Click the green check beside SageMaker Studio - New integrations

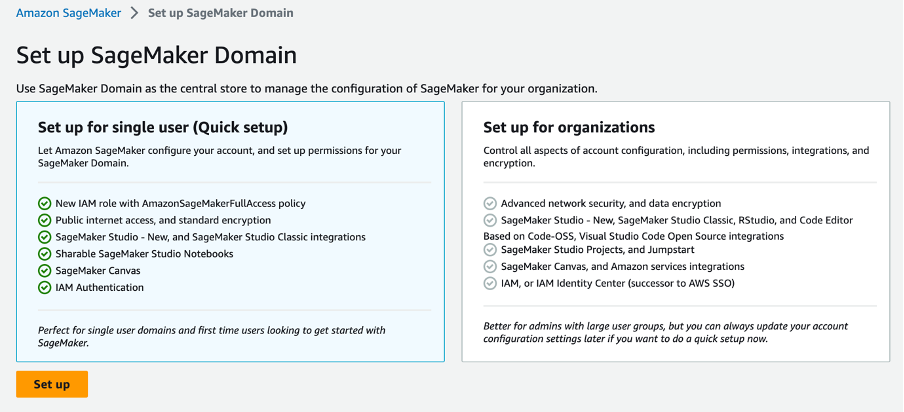[44, 237]
